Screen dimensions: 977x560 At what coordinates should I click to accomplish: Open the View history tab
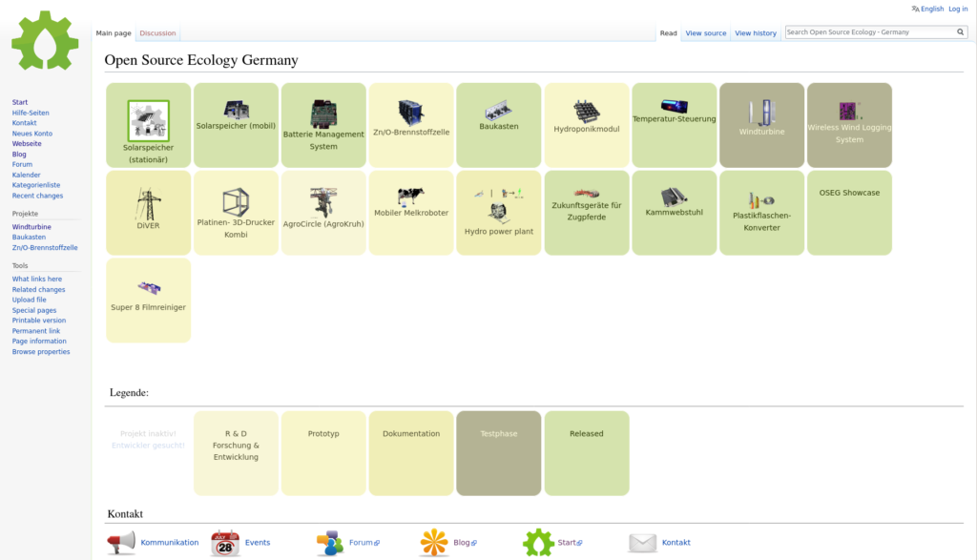click(x=755, y=32)
